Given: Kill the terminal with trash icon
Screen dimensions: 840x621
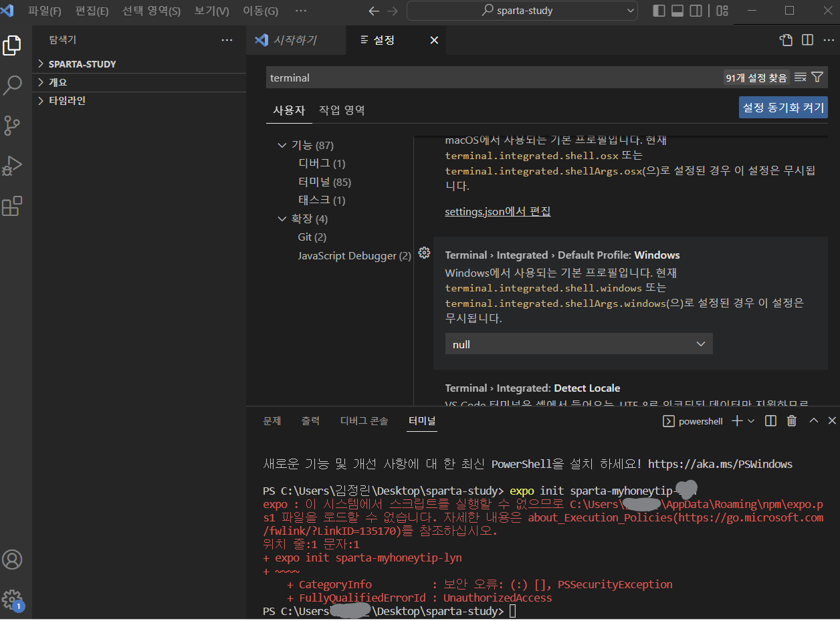Looking at the screenshot, I should [792, 420].
